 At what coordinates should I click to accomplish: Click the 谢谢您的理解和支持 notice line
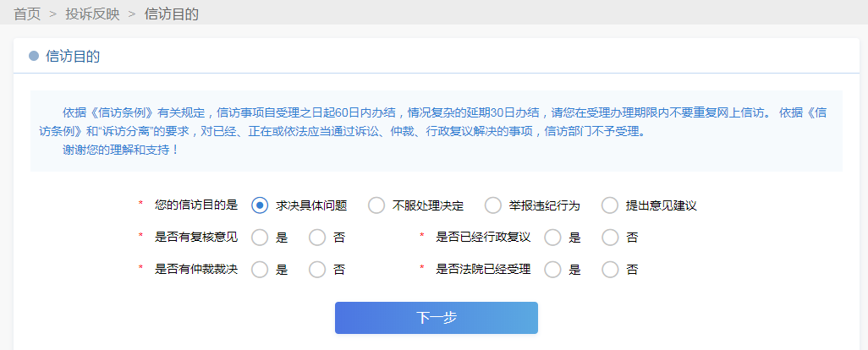pos(121,150)
